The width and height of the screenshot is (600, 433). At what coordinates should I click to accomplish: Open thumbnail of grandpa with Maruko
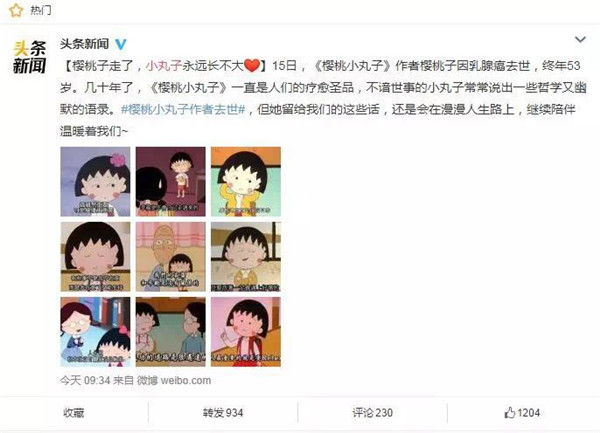(171, 257)
